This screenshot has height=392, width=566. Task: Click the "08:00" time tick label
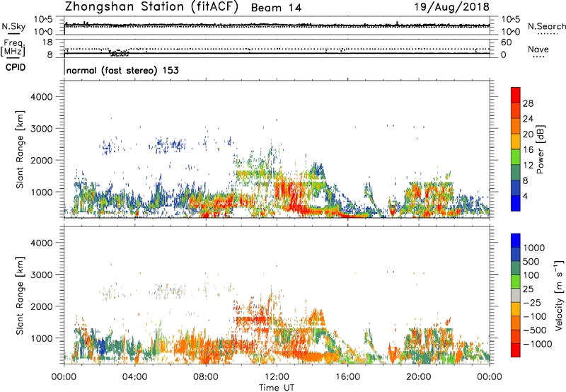206,377
